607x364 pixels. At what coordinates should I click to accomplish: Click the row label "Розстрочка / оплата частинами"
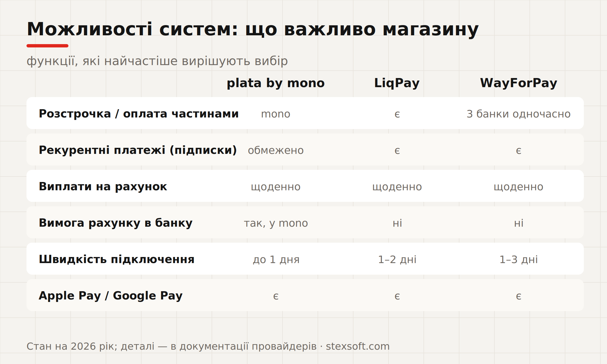(x=139, y=114)
